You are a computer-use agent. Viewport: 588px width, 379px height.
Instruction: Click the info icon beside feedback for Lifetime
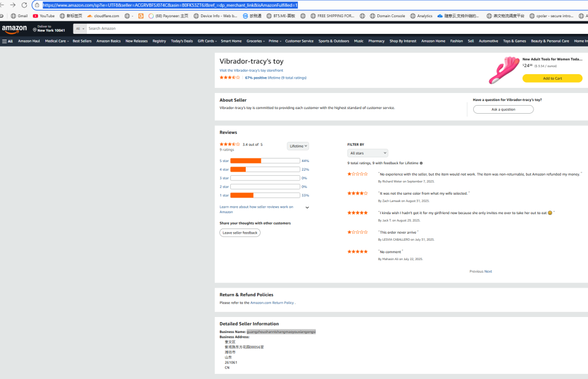[x=421, y=163]
